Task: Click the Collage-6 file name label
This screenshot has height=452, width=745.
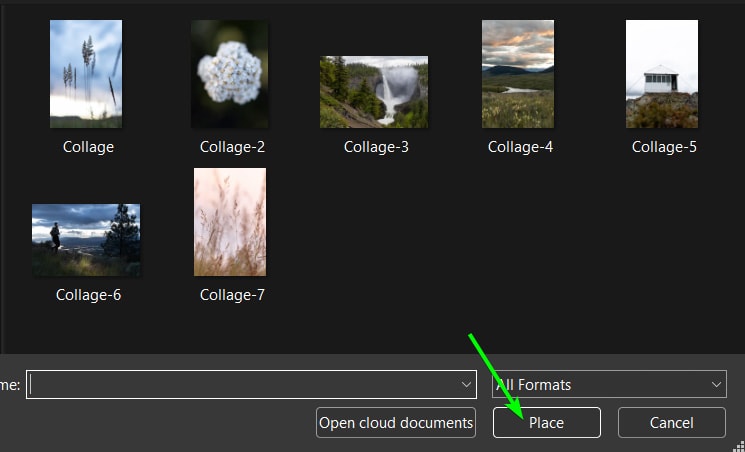Action: (88, 295)
